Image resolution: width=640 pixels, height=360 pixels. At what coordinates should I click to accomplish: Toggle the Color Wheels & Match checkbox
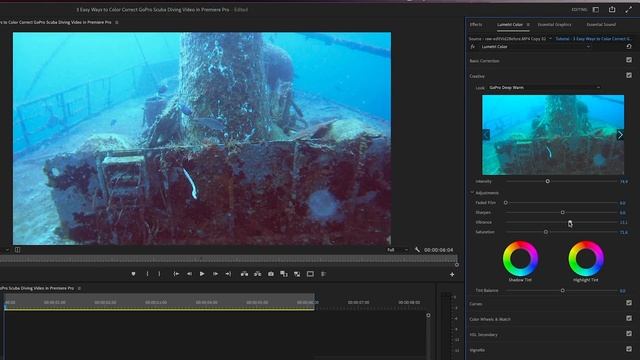point(629,318)
